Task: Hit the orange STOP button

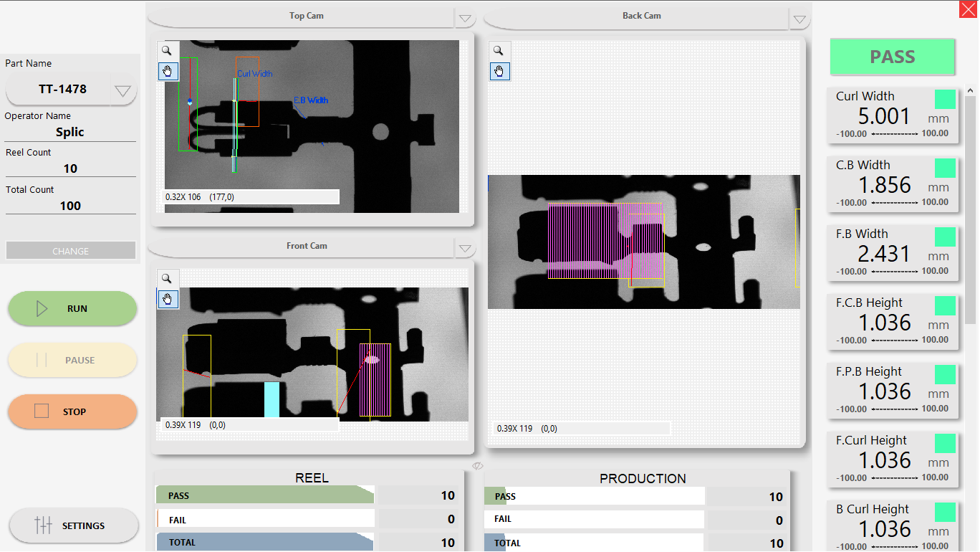Action: point(72,411)
